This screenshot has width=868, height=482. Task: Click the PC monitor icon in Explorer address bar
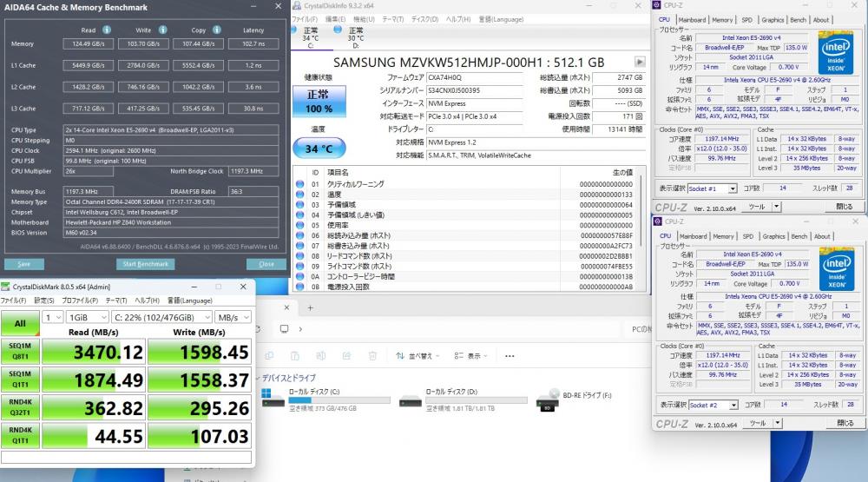click(284, 329)
